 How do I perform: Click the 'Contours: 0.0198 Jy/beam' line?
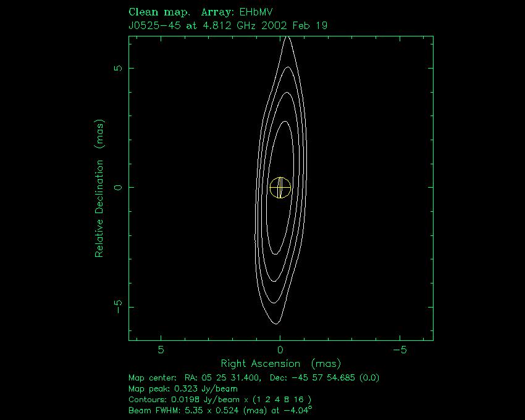pyautogui.click(x=220, y=400)
